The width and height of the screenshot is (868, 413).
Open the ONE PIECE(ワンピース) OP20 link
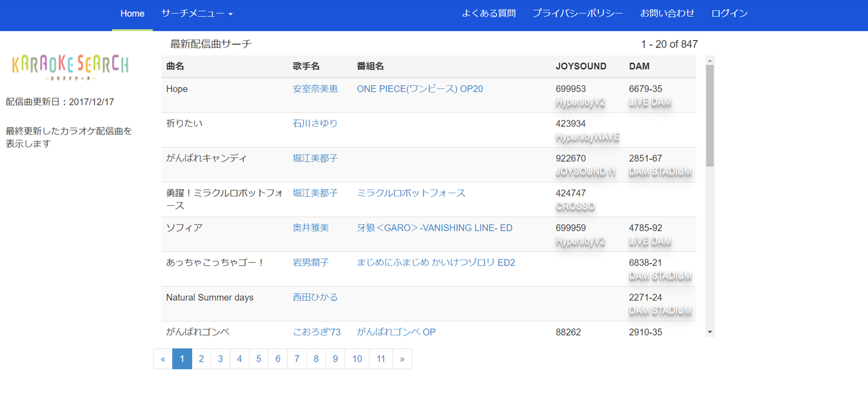click(420, 89)
